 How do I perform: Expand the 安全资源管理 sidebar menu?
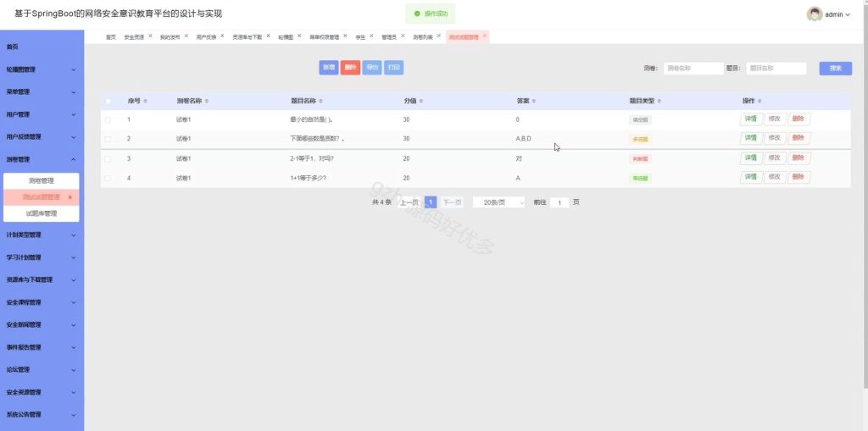[x=42, y=392]
